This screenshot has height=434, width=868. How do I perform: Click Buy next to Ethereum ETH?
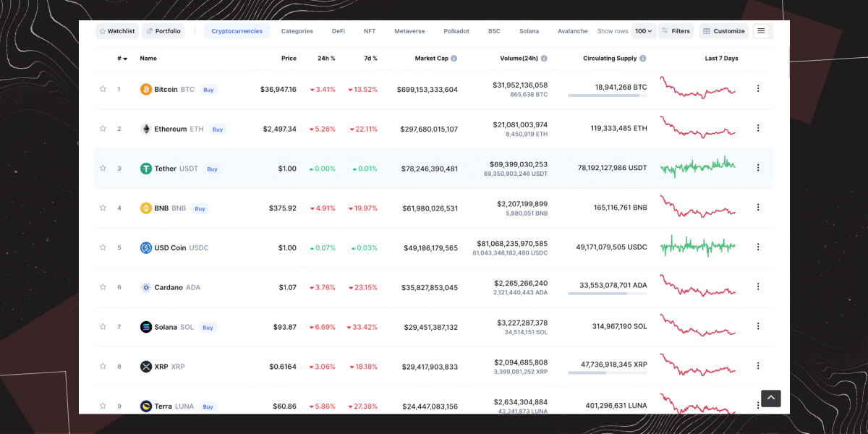pyautogui.click(x=218, y=129)
